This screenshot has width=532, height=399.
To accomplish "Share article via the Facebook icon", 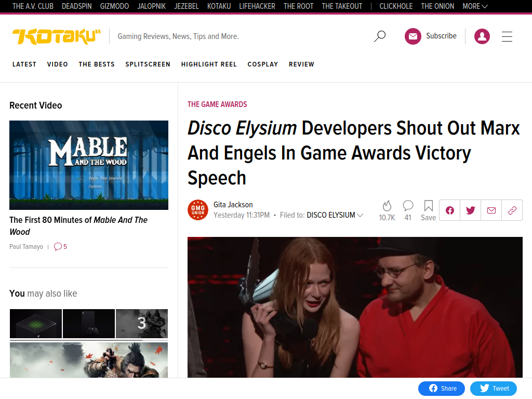I will 449,210.
